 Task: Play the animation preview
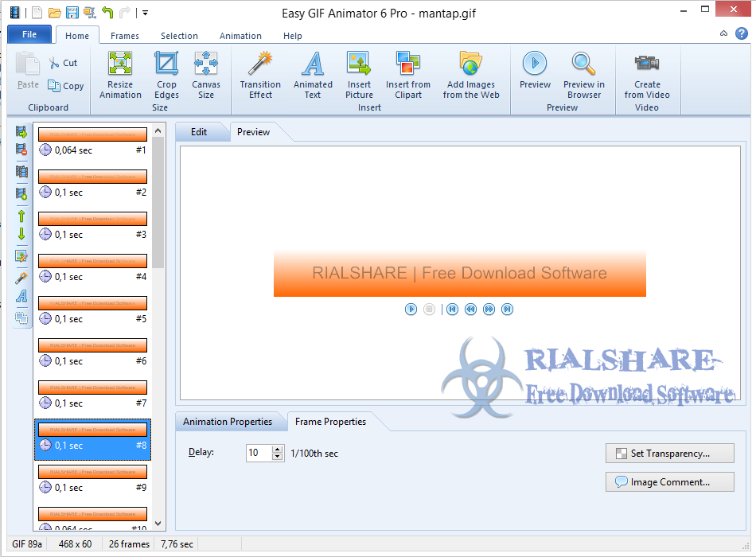coord(411,309)
